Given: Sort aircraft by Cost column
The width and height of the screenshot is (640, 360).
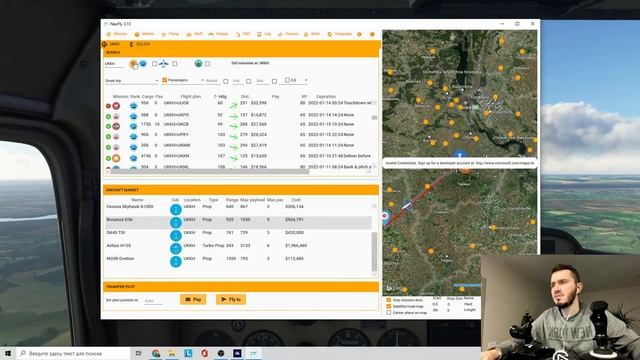Looking at the screenshot, I should point(296,200).
